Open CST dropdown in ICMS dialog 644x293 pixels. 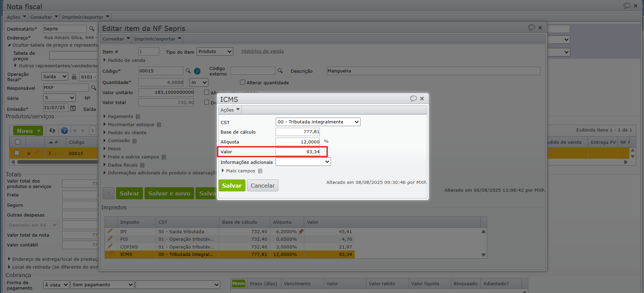(x=318, y=122)
